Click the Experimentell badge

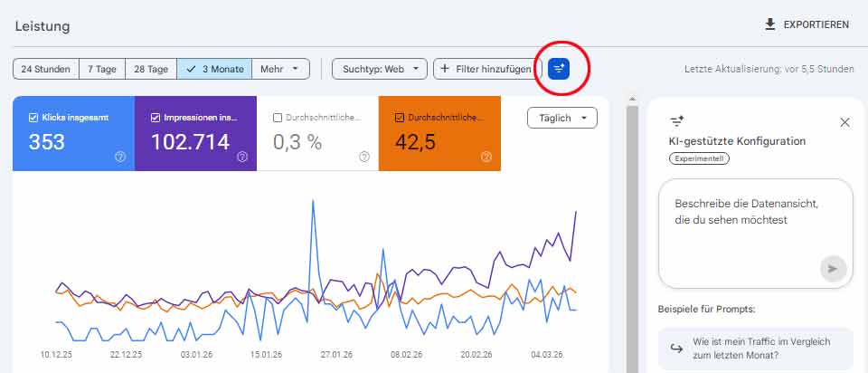pos(699,158)
